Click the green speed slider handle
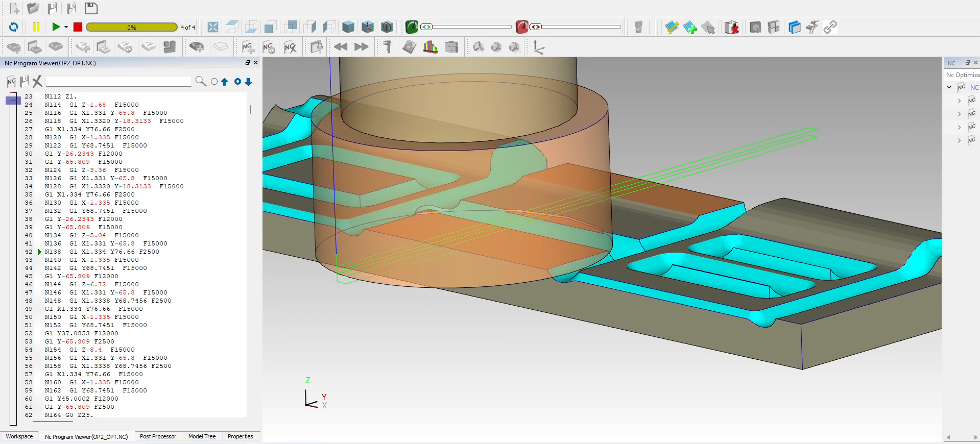Viewport: 980px width, 444px height. tap(427, 27)
